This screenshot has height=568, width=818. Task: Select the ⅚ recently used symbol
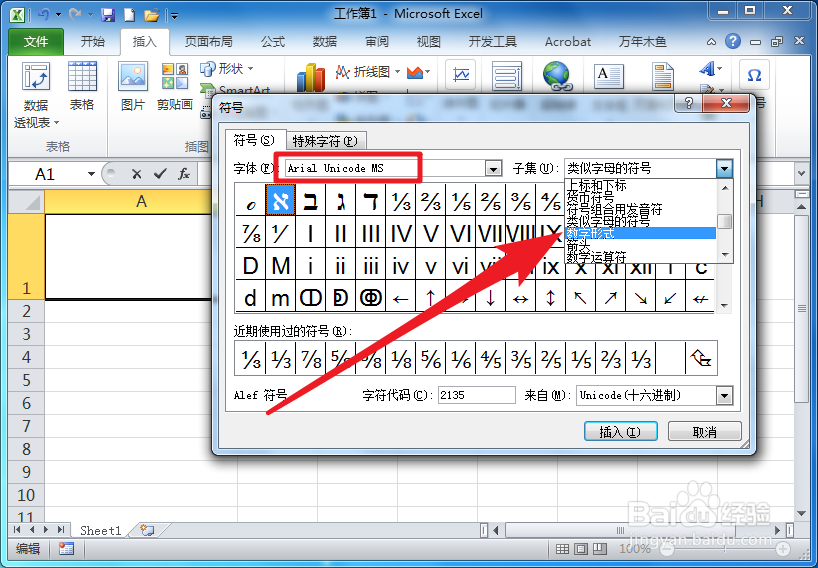pos(431,358)
